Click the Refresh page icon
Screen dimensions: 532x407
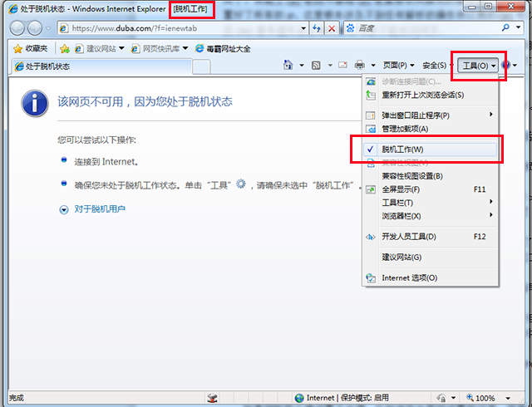coord(317,28)
